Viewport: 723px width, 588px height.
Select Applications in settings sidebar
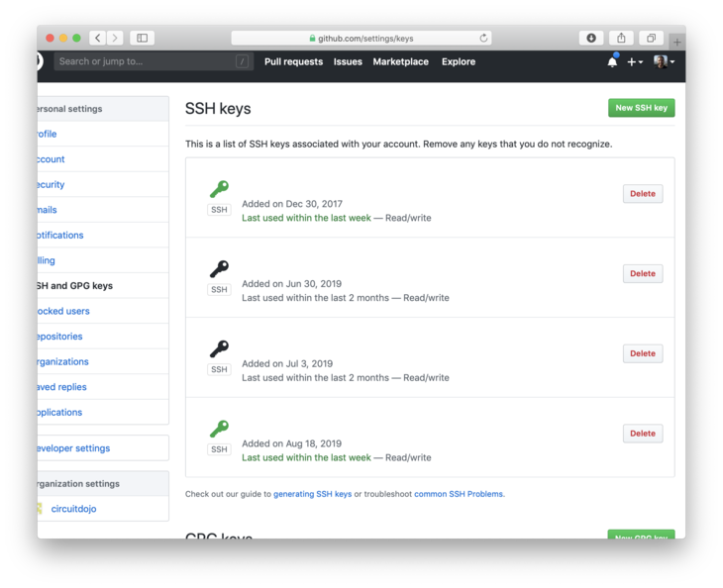click(x=103, y=413)
